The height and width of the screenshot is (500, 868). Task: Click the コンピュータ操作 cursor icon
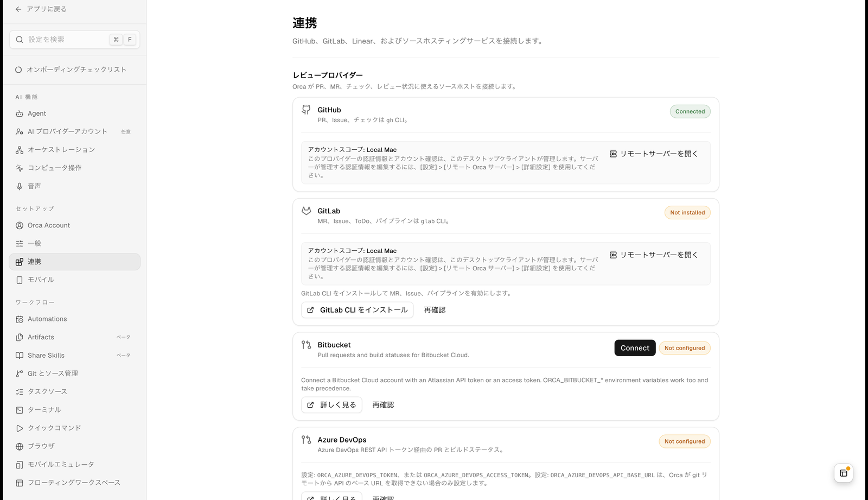point(20,168)
